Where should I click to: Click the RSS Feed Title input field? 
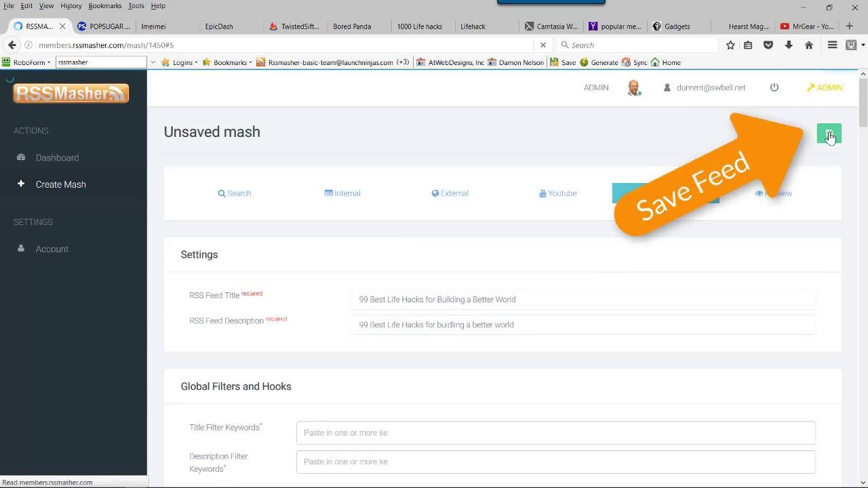point(583,300)
